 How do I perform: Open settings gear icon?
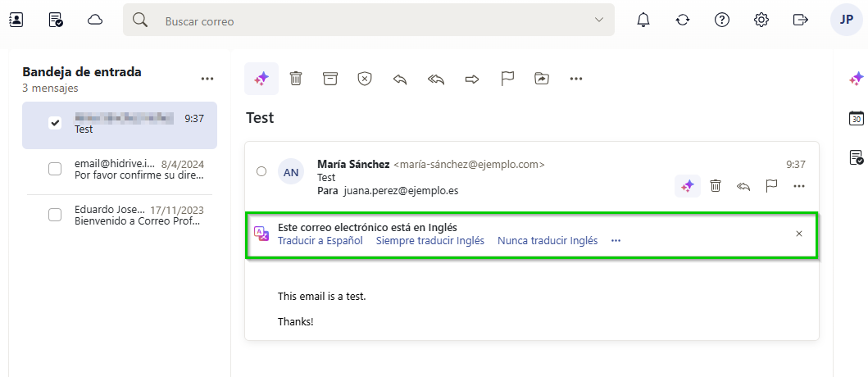(761, 20)
